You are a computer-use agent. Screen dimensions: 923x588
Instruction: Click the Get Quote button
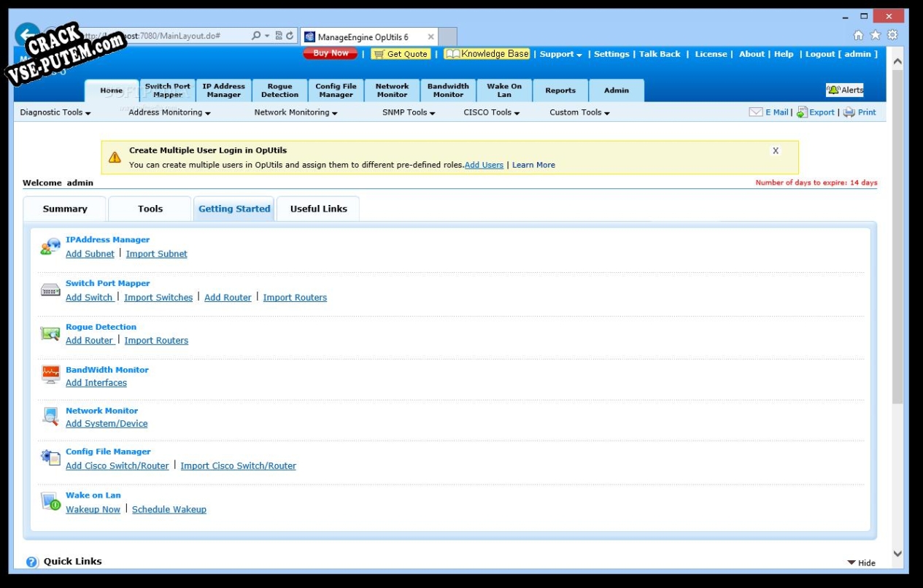pyautogui.click(x=401, y=54)
